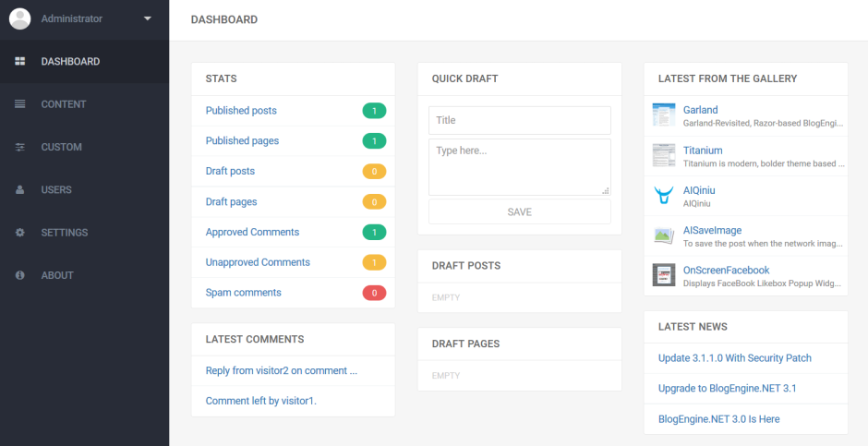Click the Draft posts count badge
The image size is (868, 446).
click(x=374, y=172)
